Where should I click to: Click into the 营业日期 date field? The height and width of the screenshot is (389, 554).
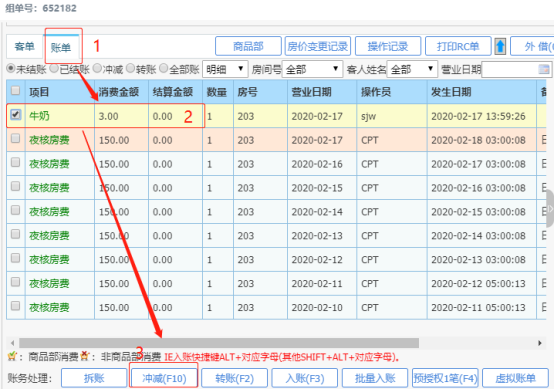pos(509,69)
